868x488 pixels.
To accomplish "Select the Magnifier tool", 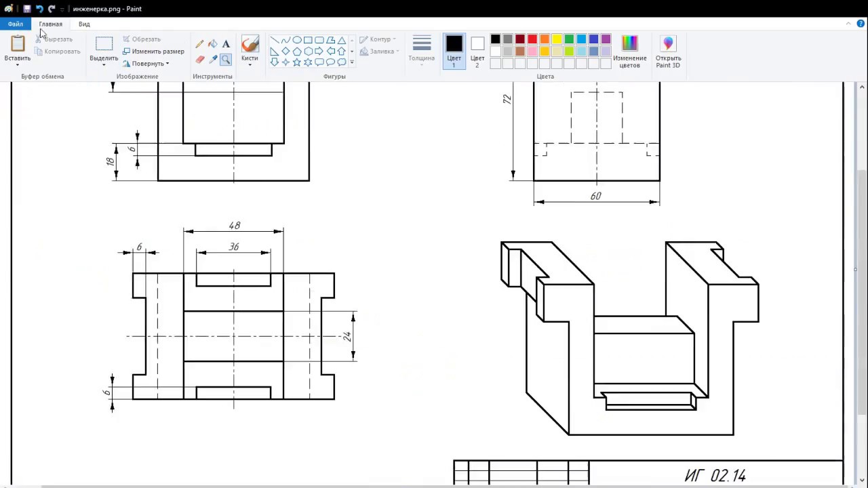I will [x=226, y=60].
